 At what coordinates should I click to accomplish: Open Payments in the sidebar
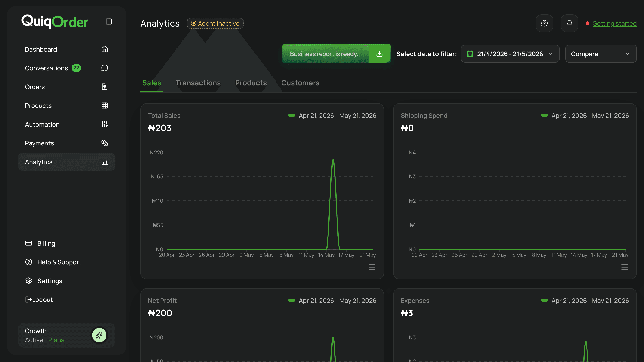click(66, 143)
